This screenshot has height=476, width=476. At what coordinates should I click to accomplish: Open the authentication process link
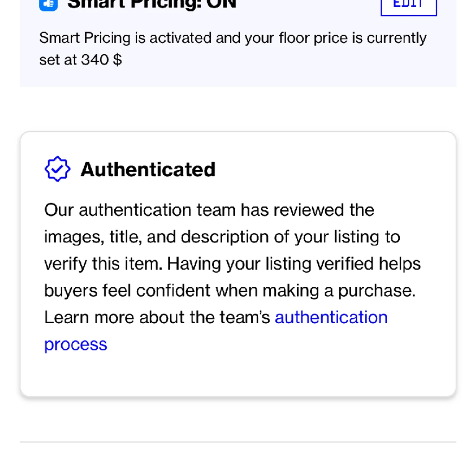coord(331,317)
